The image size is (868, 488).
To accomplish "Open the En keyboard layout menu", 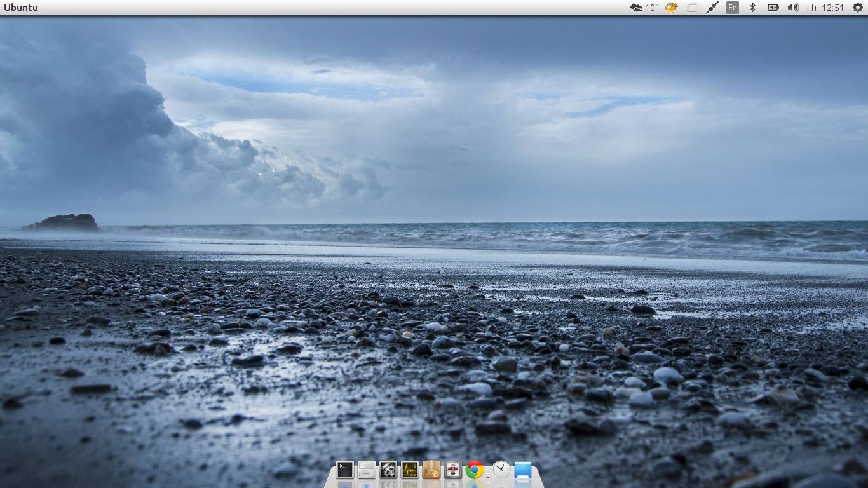I will 733,8.
